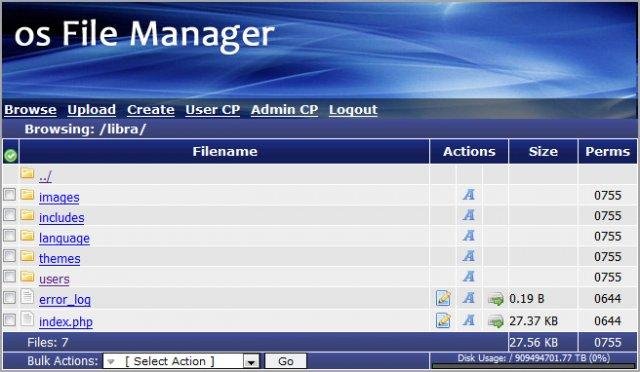Click the Perms column header
The image size is (640, 372).
coord(607,151)
